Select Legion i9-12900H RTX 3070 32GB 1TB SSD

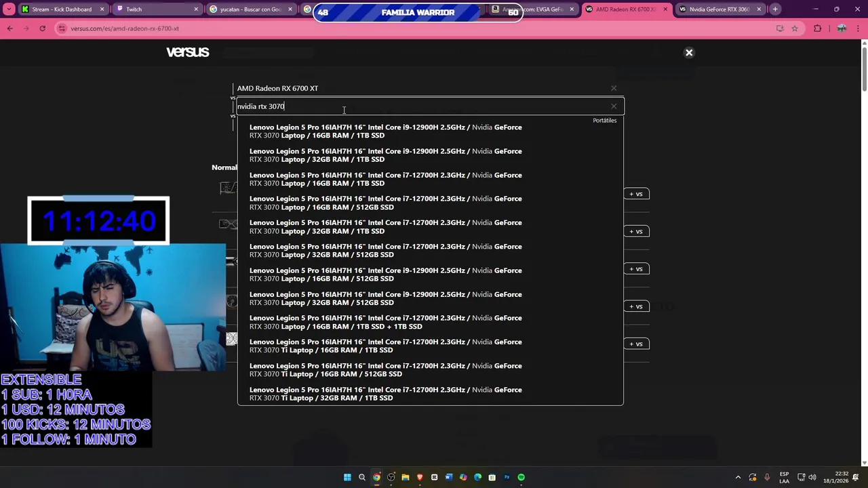coord(430,155)
